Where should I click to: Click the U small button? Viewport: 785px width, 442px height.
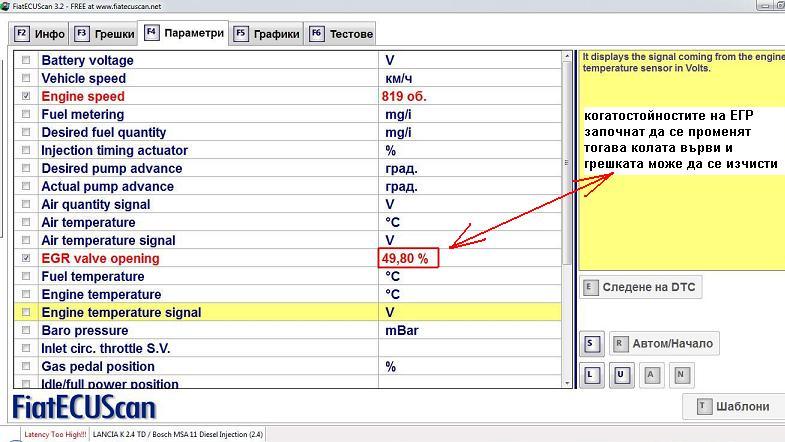click(x=621, y=375)
